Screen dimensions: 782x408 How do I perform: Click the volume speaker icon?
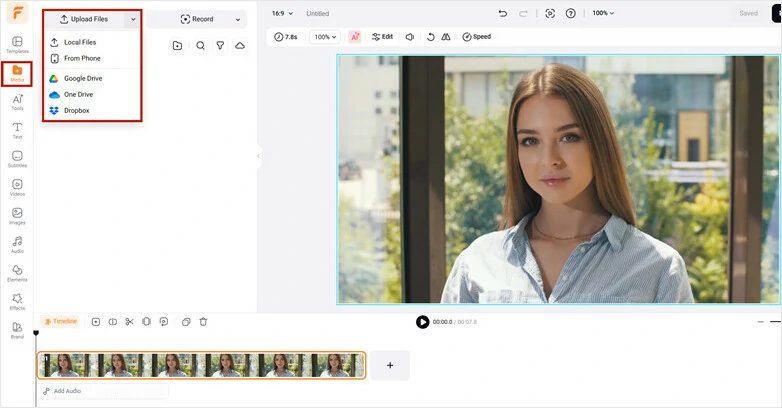(x=410, y=37)
